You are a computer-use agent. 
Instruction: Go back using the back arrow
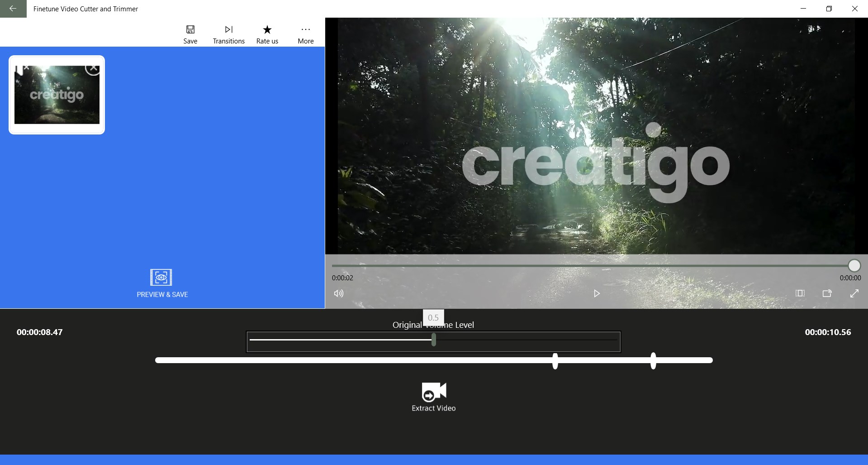pos(13,9)
